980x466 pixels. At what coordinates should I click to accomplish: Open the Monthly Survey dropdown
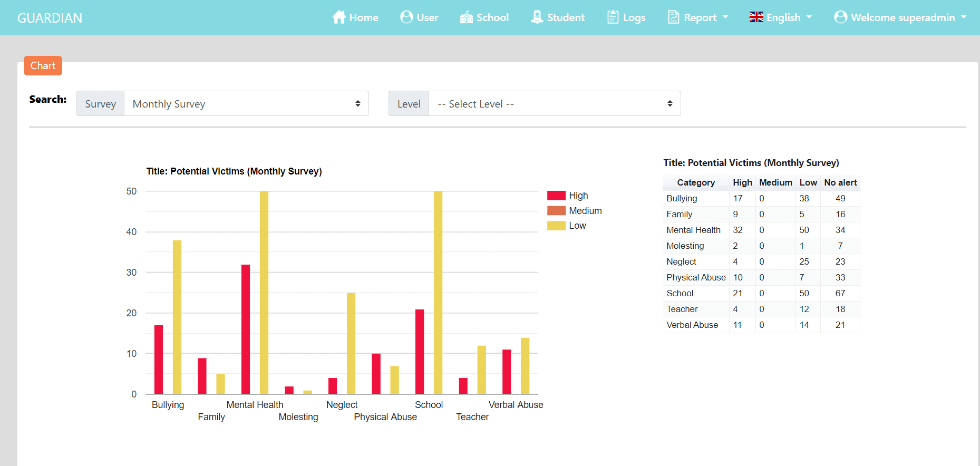(246, 103)
